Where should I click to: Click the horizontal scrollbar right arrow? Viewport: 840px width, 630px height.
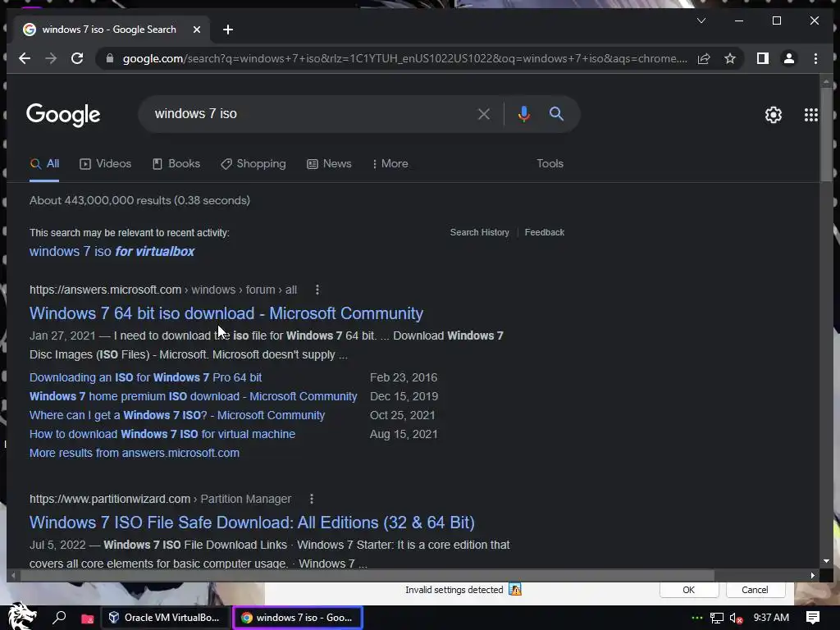pos(813,575)
